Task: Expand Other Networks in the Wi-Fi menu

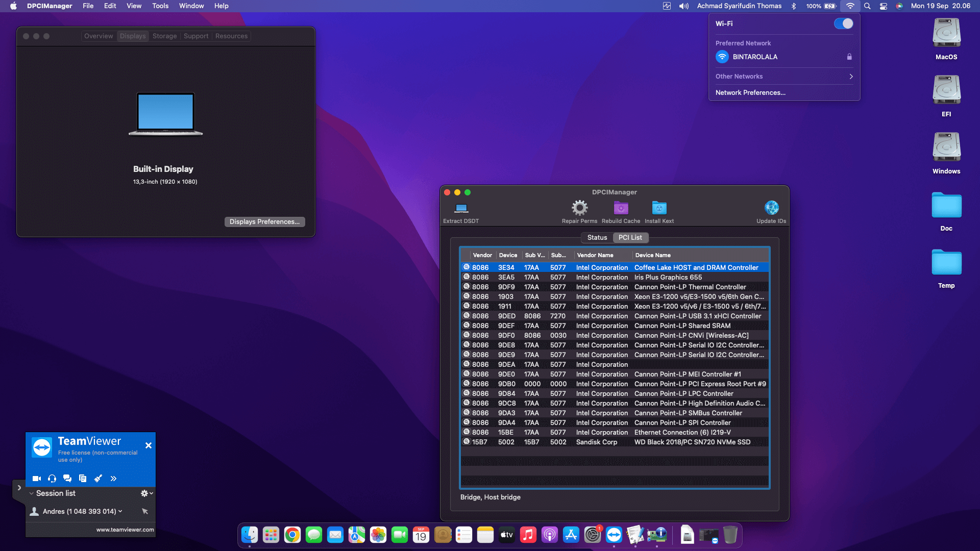Action: 784,77
